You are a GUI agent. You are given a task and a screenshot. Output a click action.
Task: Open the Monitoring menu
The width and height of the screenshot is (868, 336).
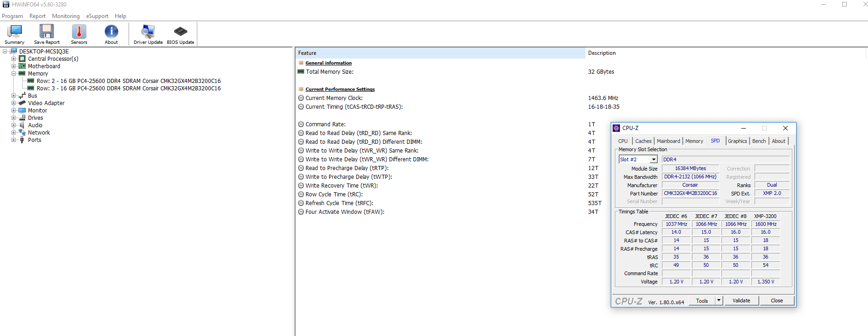coord(66,16)
